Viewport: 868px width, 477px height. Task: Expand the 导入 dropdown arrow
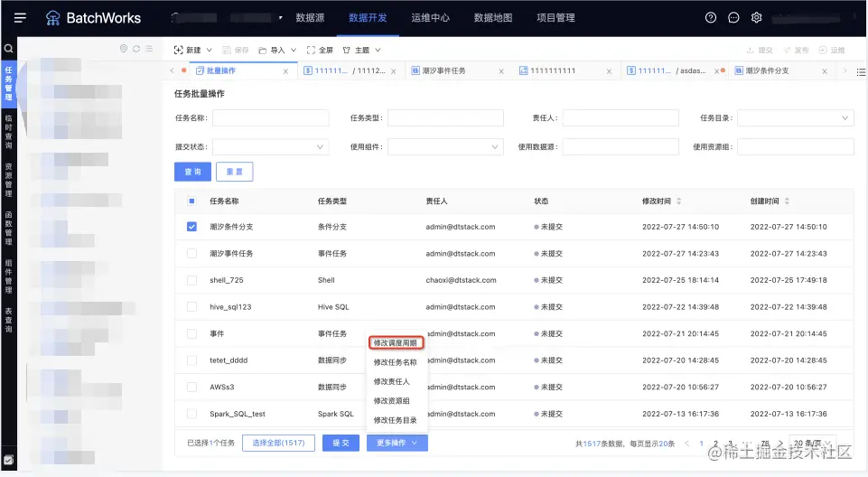pyautogui.click(x=294, y=50)
